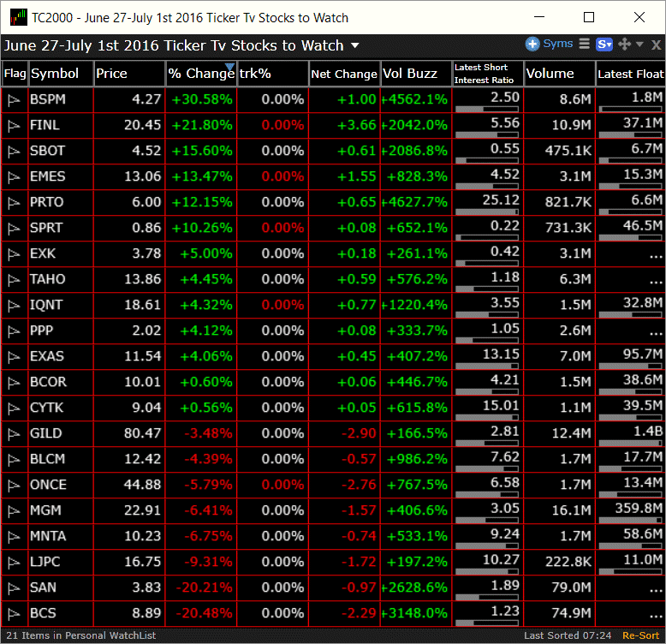The image size is (666, 644).
Task: Toggle the flag for FINL
Action: click(14, 126)
